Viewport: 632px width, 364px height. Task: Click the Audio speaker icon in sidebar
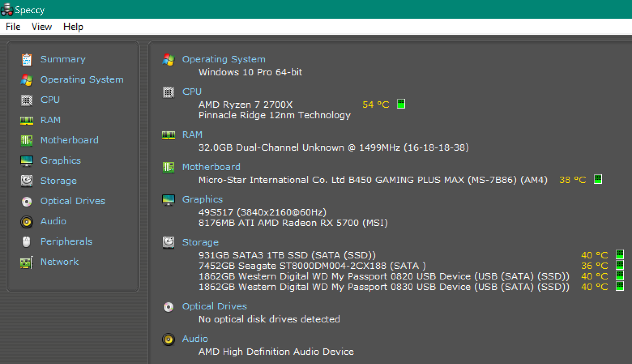(x=27, y=221)
